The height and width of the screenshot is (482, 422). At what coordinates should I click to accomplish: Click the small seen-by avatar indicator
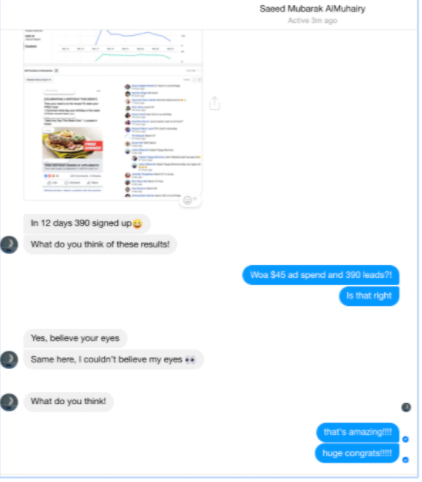point(406,407)
